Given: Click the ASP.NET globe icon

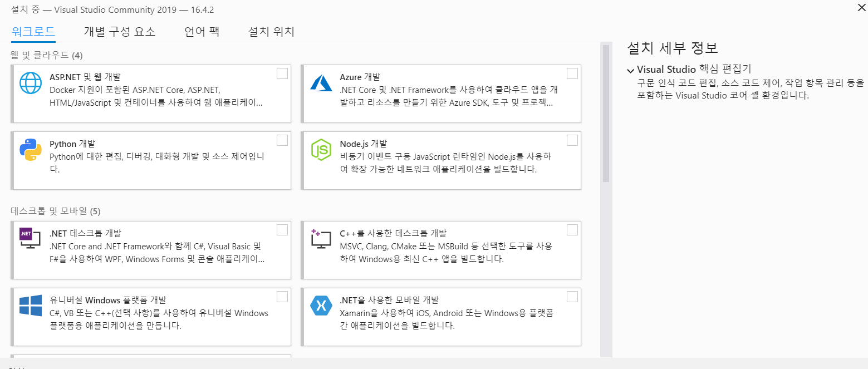Looking at the screenshot, I should click(31, 82).
